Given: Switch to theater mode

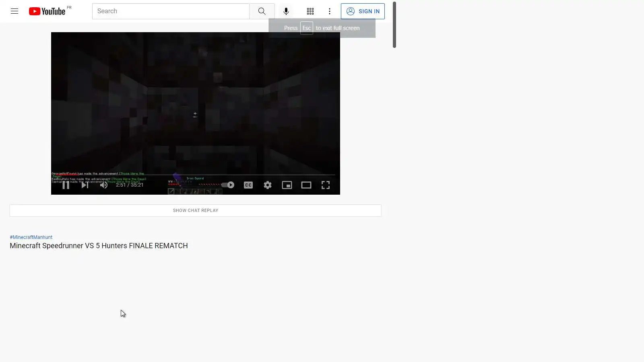Looking at the screenshot, I should pyautogui.click(x=306, y=185).
